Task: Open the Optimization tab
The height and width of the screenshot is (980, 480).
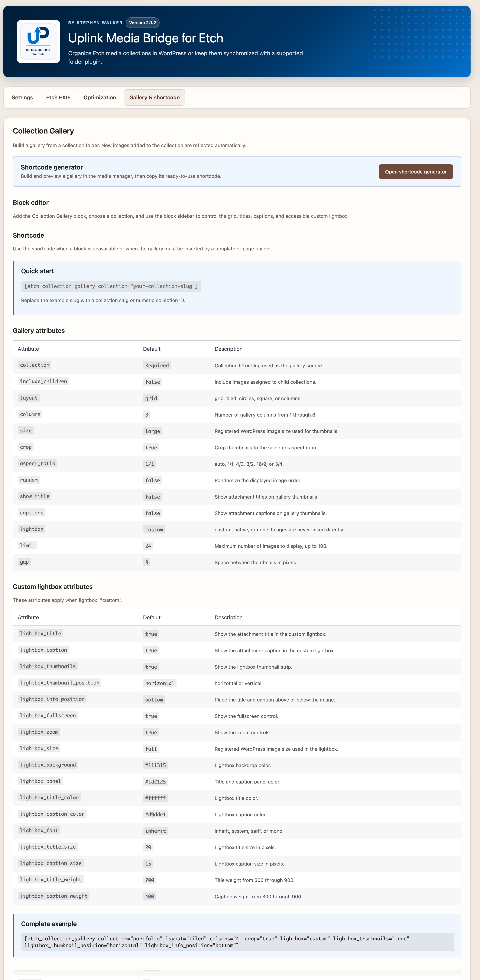Action: [100, 97]
